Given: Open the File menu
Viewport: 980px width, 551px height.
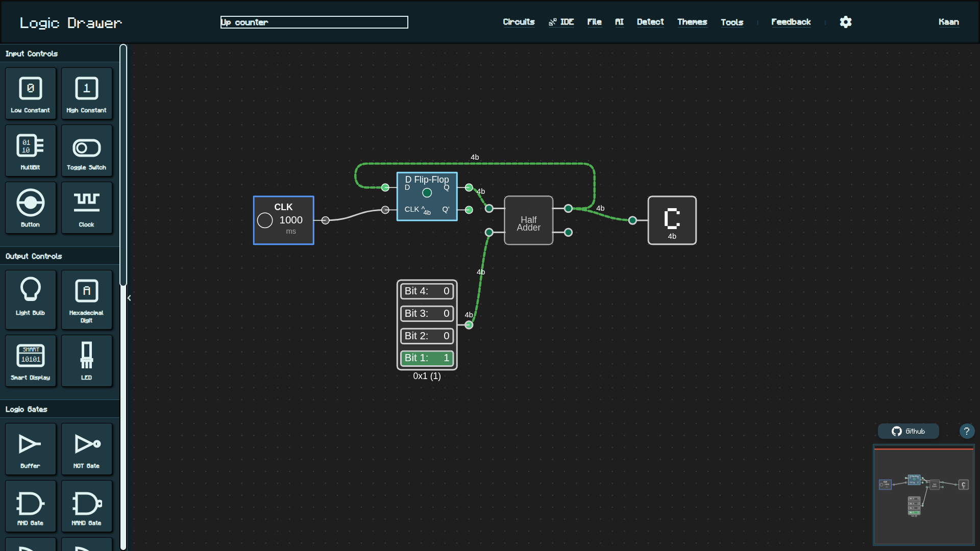Looking at the screenshot, I should pos(594,22).
